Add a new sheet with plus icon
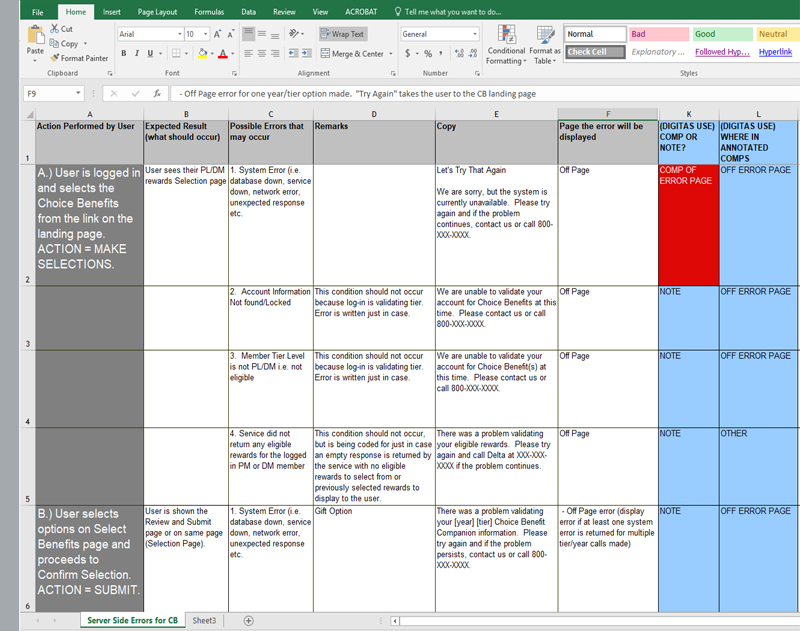800x631 pixels. pos(249,621)
